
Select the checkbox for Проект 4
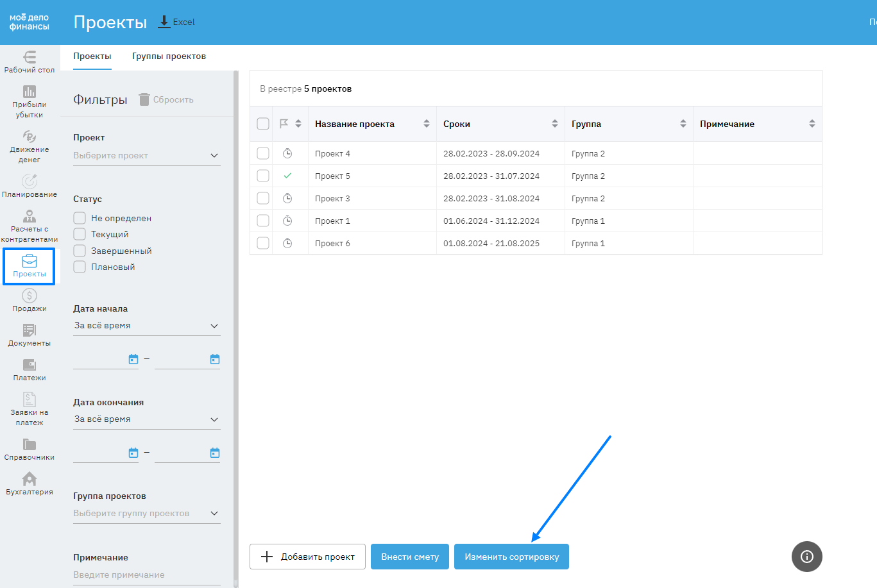click(263, 153)
